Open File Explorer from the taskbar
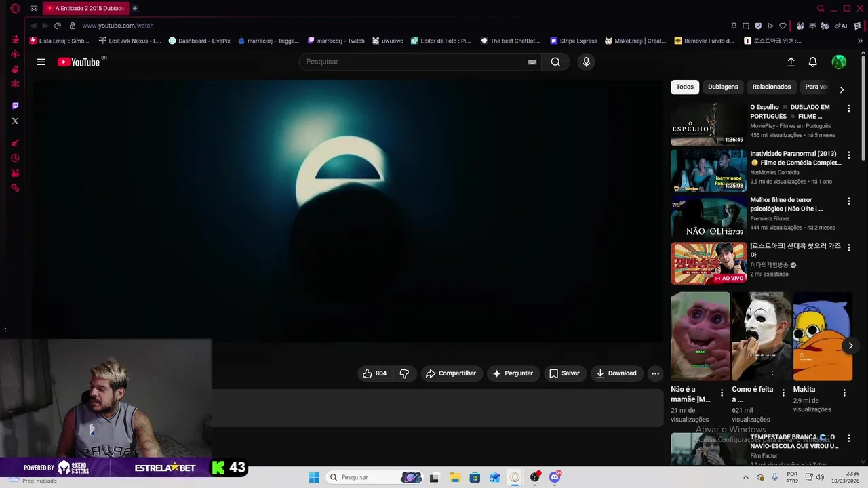Viewport: 868px width, 488px height. pyautogui.click(x=455, y=477)
